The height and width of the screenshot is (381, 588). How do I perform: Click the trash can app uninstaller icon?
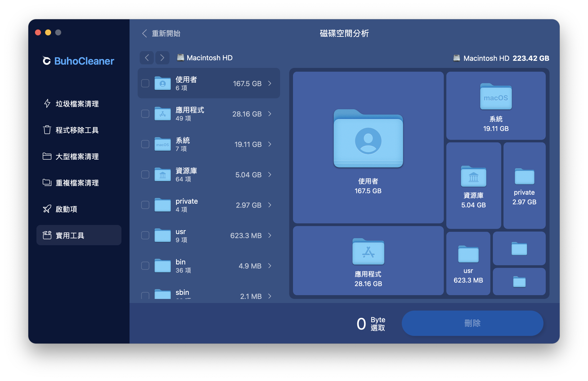(x=47, y=130)
